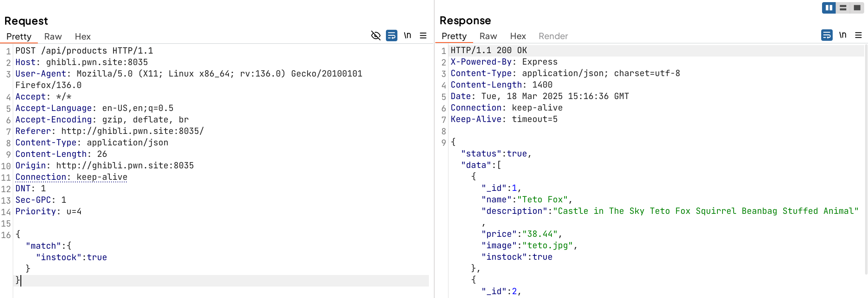Click the X-Powered-By: Express header
Image resolution: width=868 pixels, height=298 pixels.
coord(504,62)
